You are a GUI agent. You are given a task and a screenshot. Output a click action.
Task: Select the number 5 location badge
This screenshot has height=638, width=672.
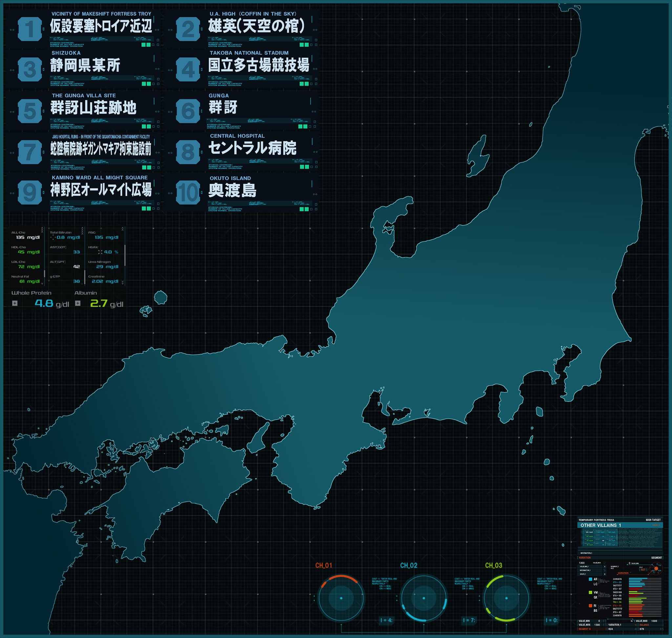[x=30, y=111]
